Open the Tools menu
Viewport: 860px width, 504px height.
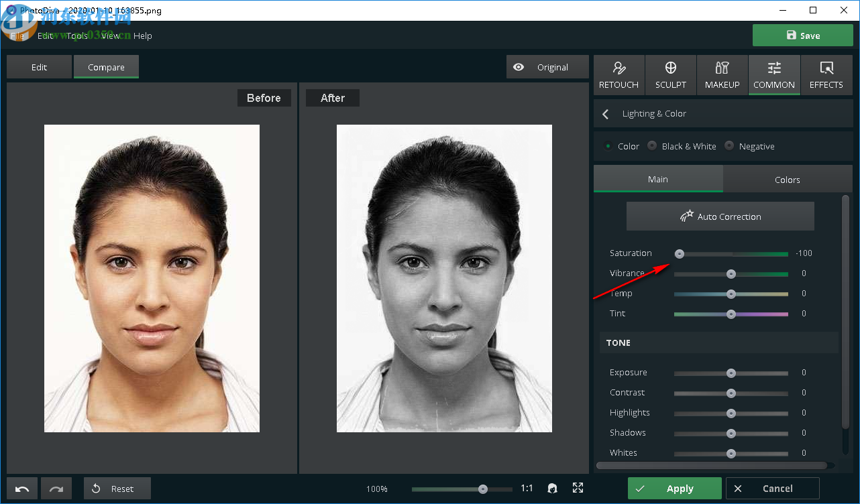click(x=77, y=36)
